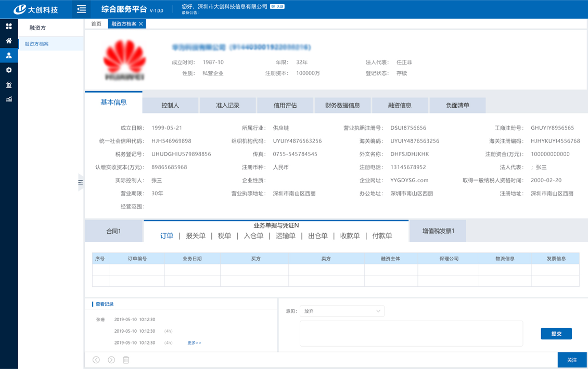Viewport: 588px width, 369px height.
Task: Open the four-square apps grid icon
Action: 9,26
